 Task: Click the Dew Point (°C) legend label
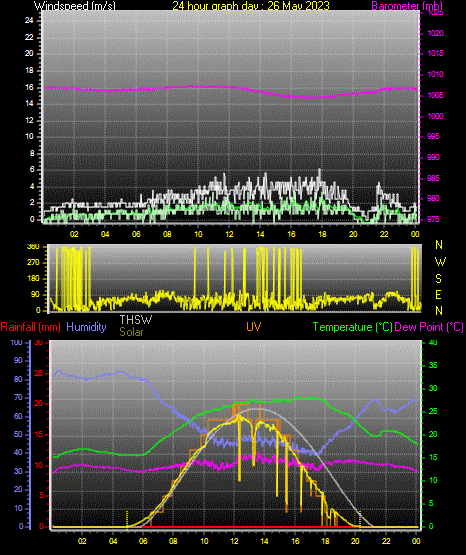pyautogui.click(x=429, y=327)
